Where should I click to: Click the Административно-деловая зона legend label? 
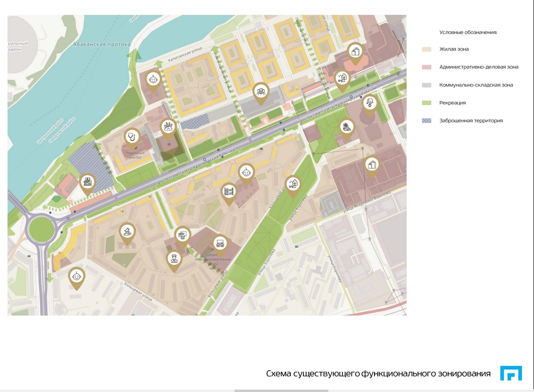tap(479, 67)
